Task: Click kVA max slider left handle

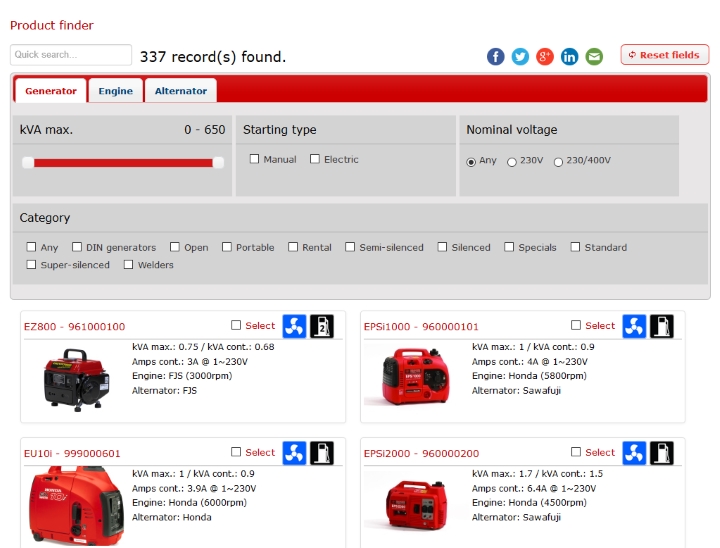Action: [x=28, y=163]
